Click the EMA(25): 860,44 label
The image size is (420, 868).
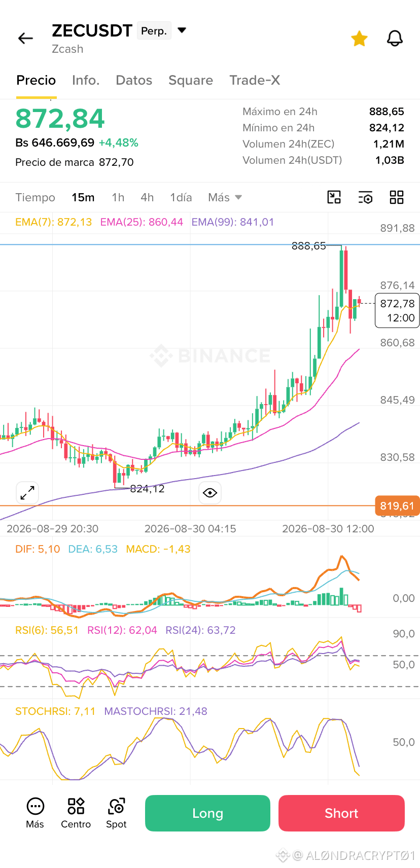pyautogui.click(x=142, y=222)
